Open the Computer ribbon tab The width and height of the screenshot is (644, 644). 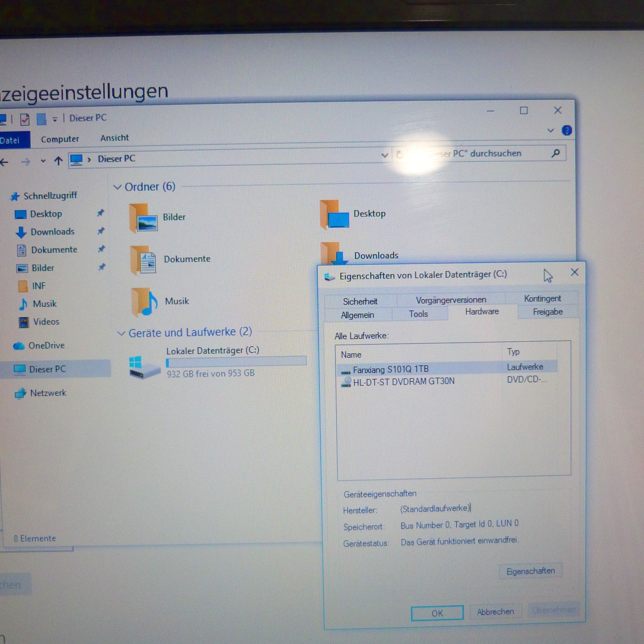tap(60, 139)
